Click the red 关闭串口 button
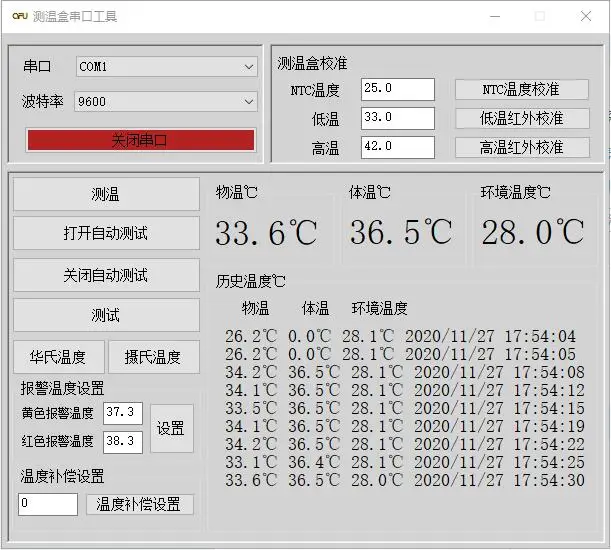 pyautogui.click(x=141, y=140)
